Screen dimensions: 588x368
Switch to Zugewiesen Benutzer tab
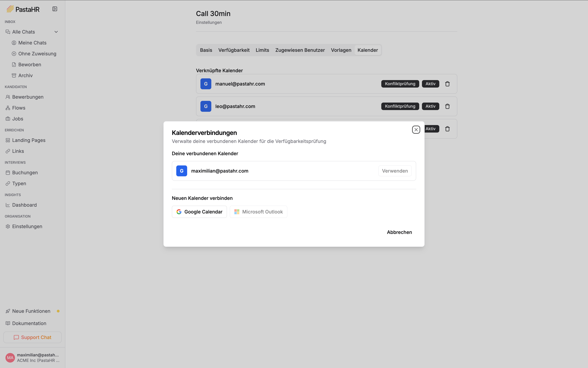click(300, 50)
